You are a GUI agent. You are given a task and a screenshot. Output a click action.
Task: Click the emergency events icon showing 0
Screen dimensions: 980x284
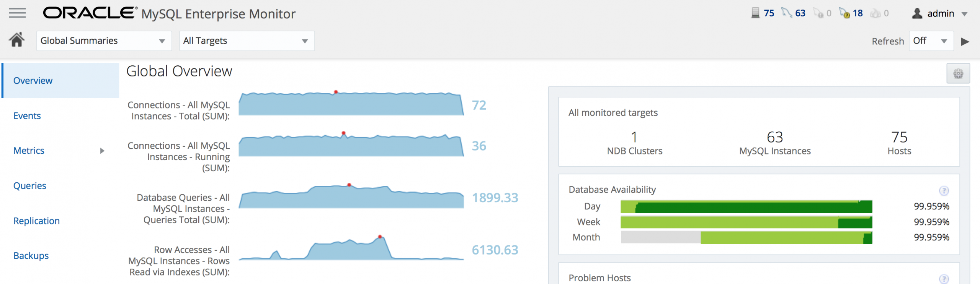875,13
